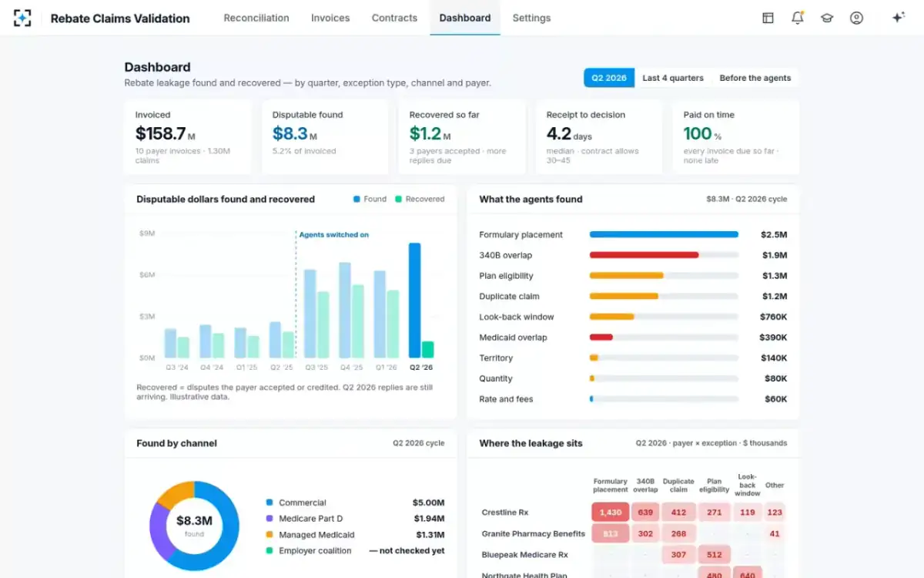The width and height of the screenshot is (924, 578).
Task: Click the Recovered so far $1.2M card
Action: [x=462, y=137]
